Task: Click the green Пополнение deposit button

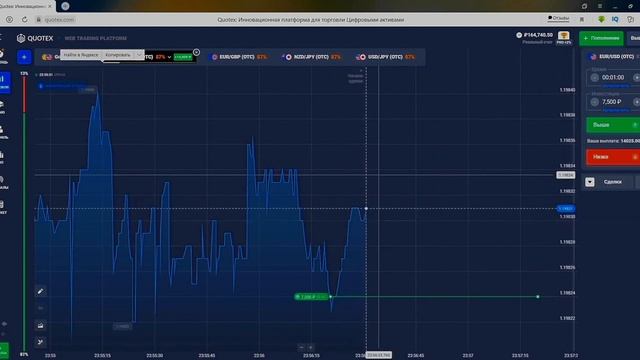Action: tap(601, 38)
